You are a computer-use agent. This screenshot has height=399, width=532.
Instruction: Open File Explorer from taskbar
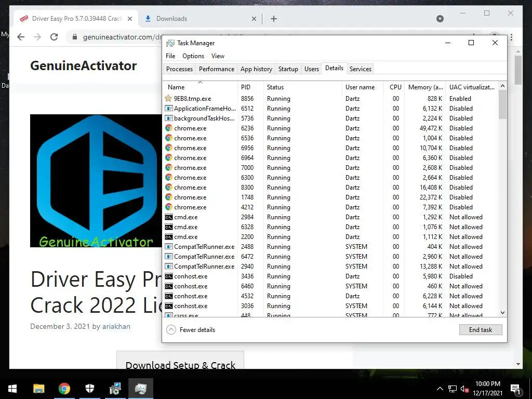(38, 389)
